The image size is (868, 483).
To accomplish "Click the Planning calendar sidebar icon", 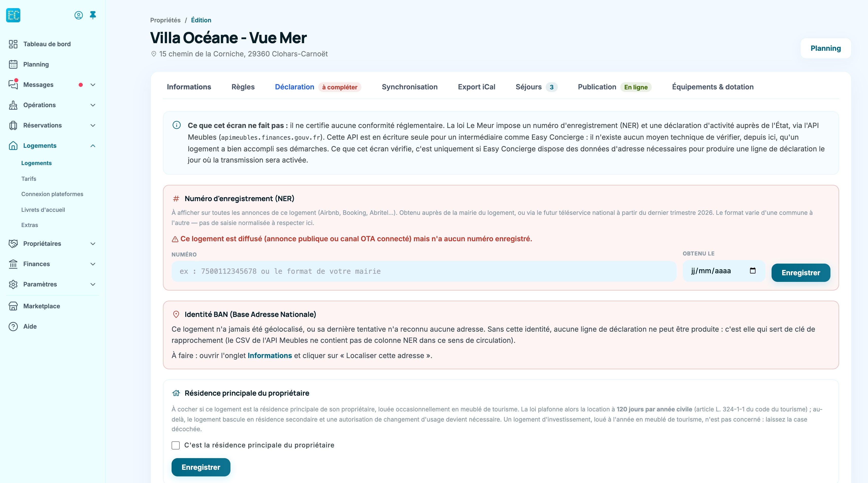I will [x=13, y=65].
